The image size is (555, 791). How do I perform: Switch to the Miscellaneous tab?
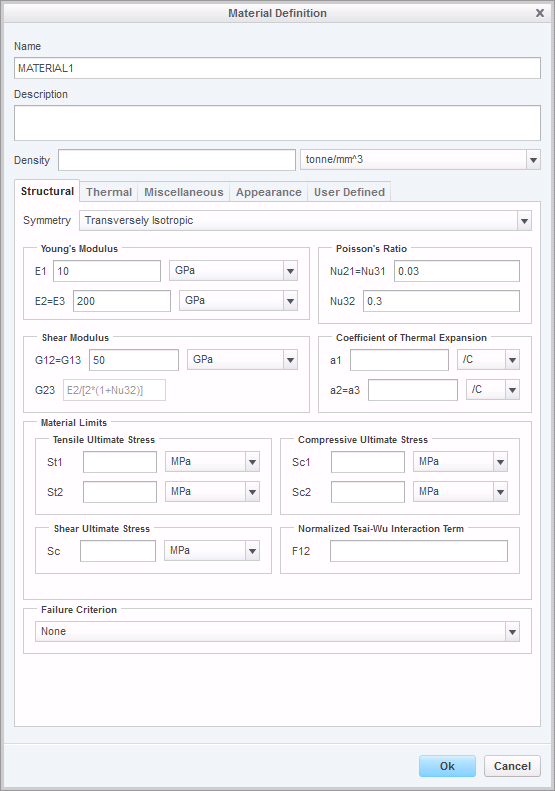(184, 192)
